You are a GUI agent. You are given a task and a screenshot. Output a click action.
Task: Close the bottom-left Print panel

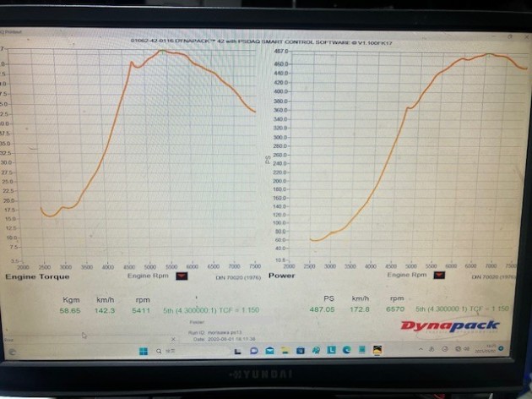pyautogui.click(x=173, y=339)
